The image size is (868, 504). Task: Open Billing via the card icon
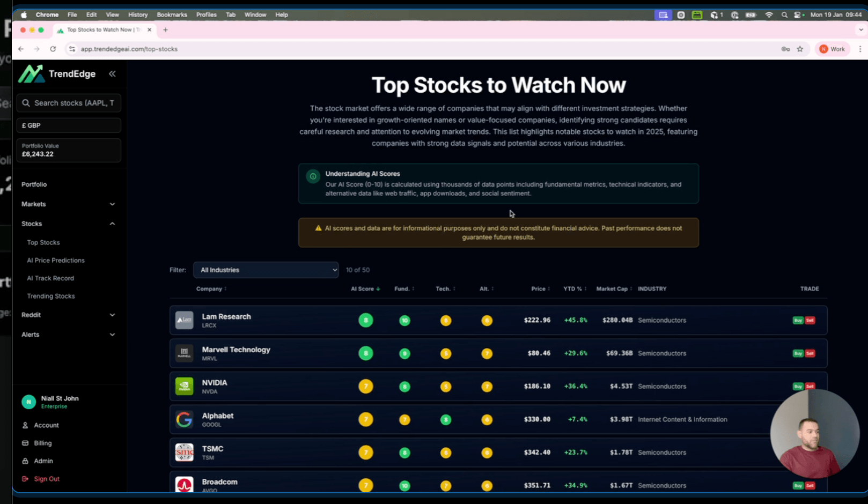click(25, 443)
